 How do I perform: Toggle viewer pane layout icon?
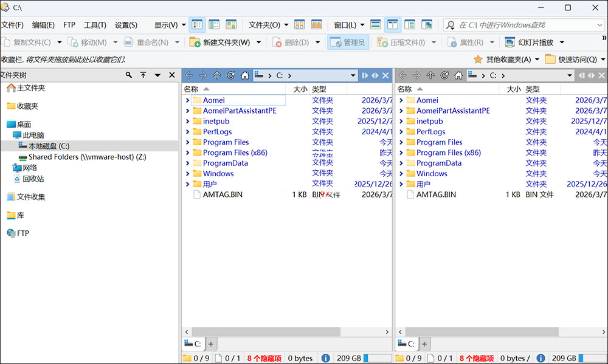tap(427, 25)
